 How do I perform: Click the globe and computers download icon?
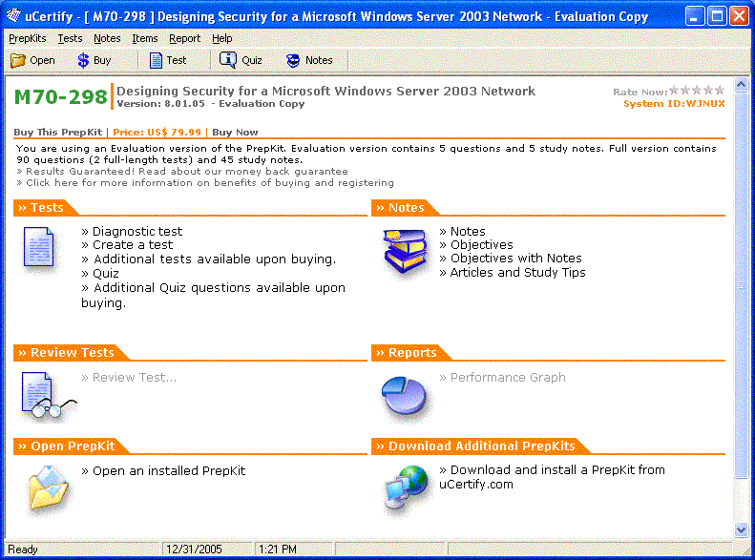pyautogui.click(x=407, y=487)
